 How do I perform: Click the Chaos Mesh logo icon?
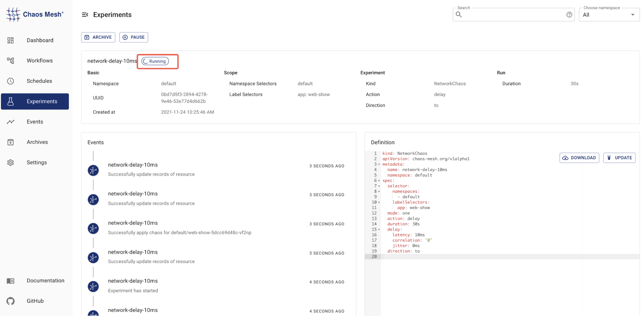coord(13,15)
